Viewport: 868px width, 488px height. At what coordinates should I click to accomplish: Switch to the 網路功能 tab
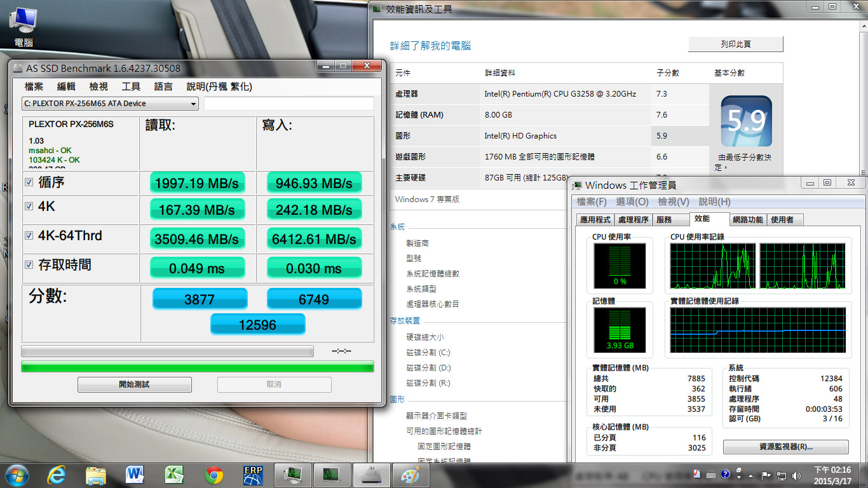(x=747, y=220)
